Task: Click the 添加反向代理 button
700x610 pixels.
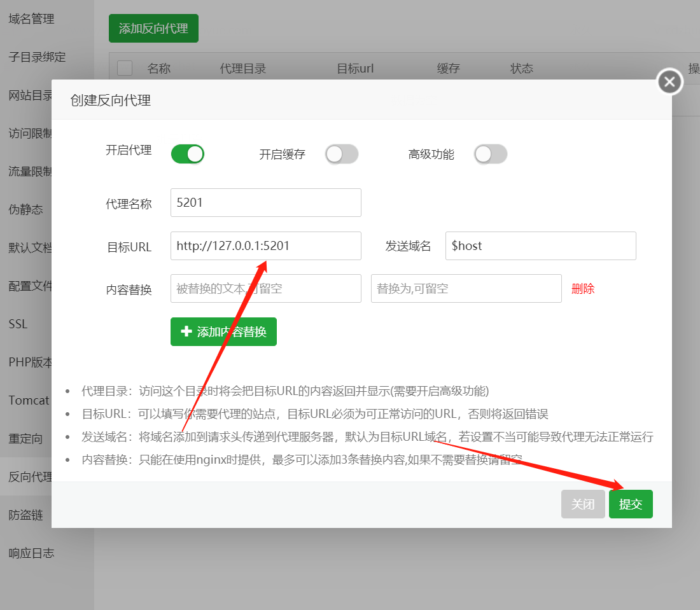Action: (153, 29)
